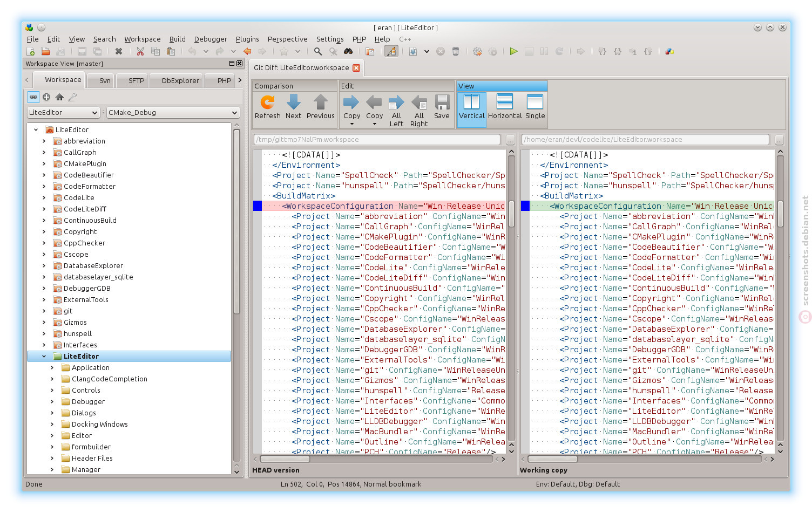Image resolution: width=812 pixels, height=513 pixels.
Task: Click the black X close-file icon
Action: [x=119, y=52]
